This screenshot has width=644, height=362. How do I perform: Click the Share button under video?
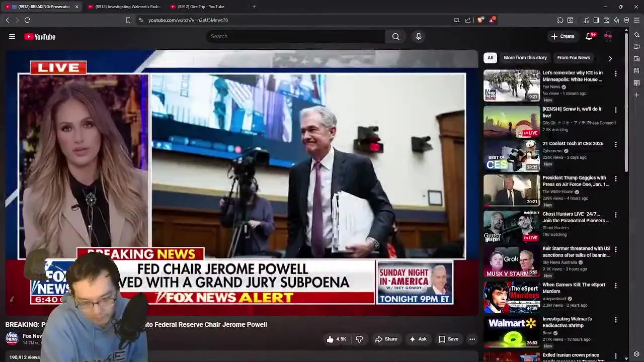coord(386,339)
